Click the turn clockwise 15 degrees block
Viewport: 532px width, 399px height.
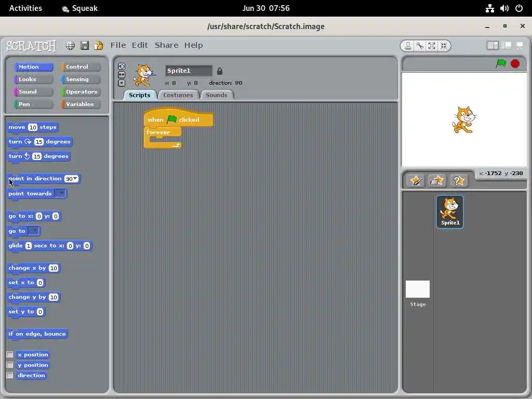point(39,142)
